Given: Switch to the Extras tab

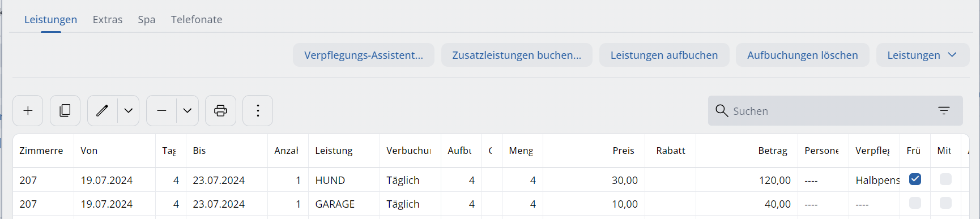Looking at the screenshot, I should pos(108,19).
